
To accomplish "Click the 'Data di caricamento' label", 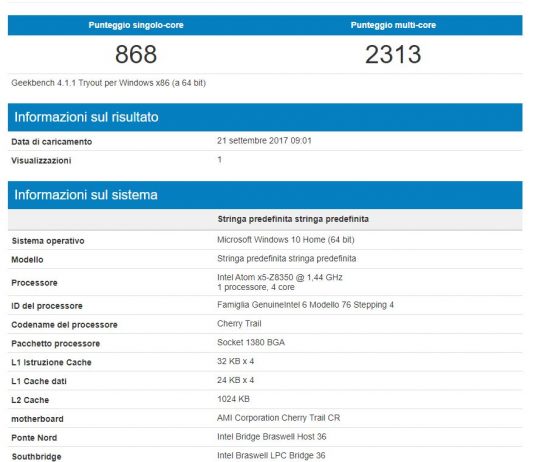I will point(51,142).
